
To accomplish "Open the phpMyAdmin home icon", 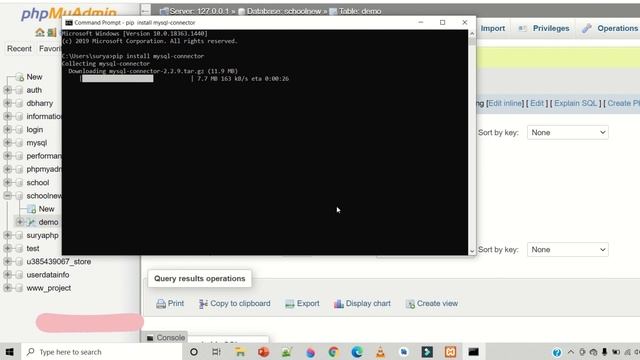I will tap(40, 32).
